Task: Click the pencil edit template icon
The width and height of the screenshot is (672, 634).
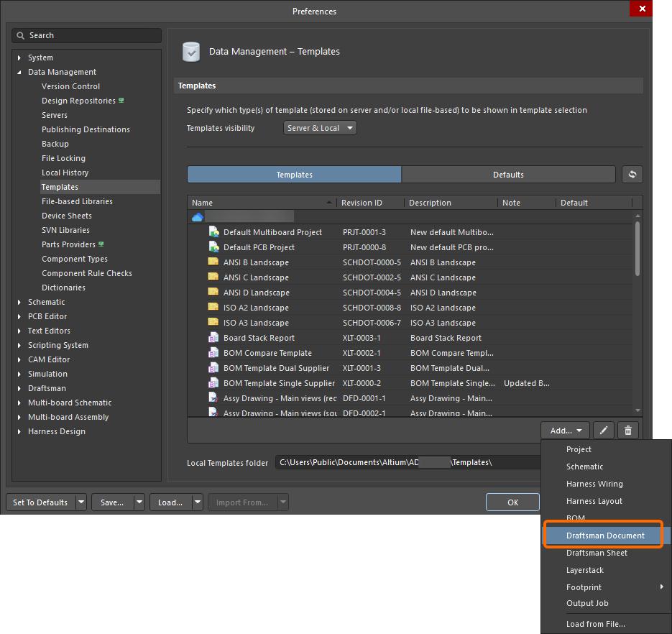Action: click(x=604, y=431)
